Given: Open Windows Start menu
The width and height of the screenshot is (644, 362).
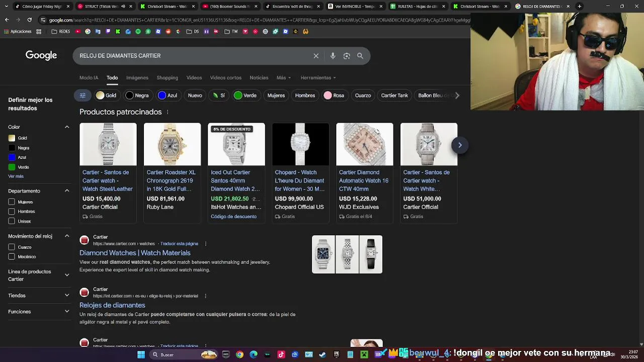Looking at the screenshot, I should (x=141, y=354).
